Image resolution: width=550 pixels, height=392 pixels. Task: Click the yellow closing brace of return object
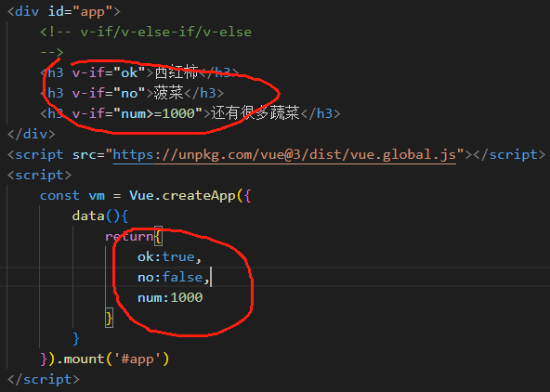tap(109, 318)
